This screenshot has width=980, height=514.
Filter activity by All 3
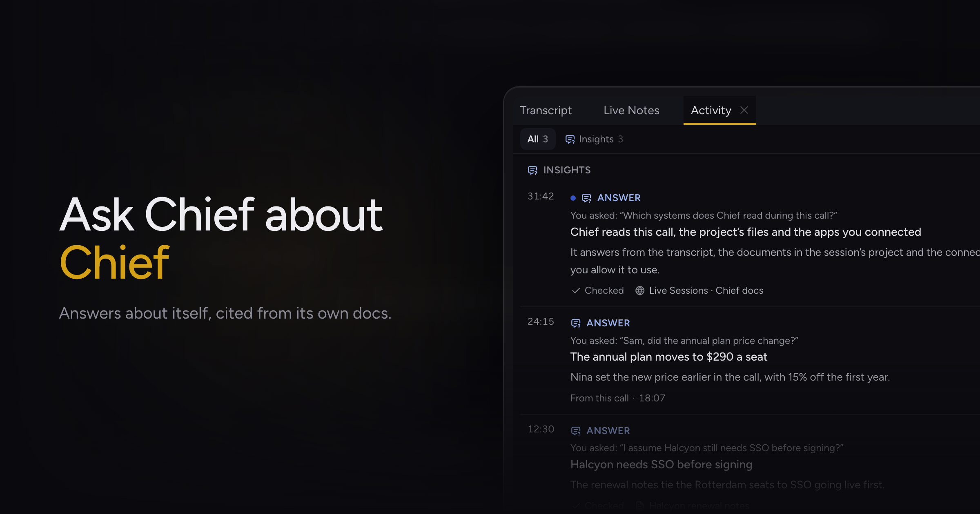pyautogui.click(x=537, y=139)
